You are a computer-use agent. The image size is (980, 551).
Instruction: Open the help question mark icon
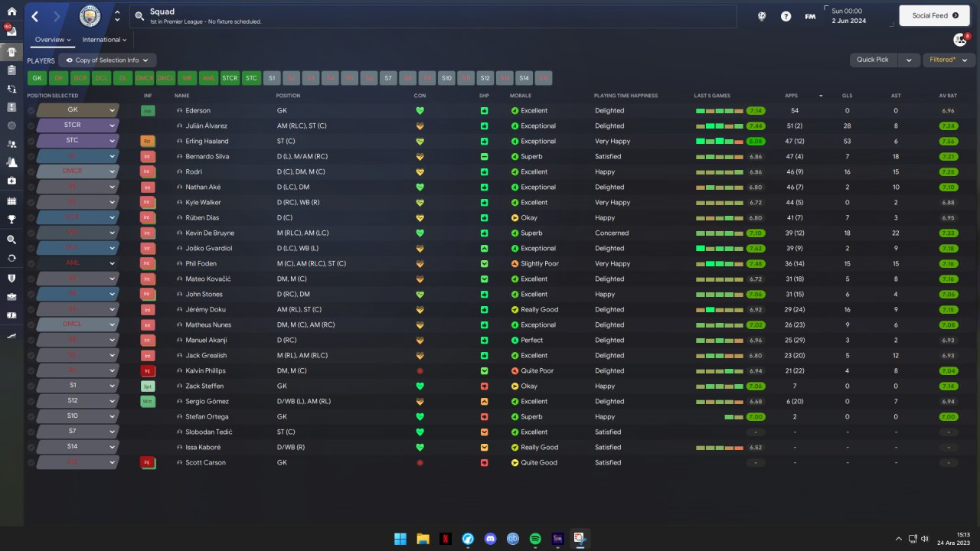coord(786,16)
